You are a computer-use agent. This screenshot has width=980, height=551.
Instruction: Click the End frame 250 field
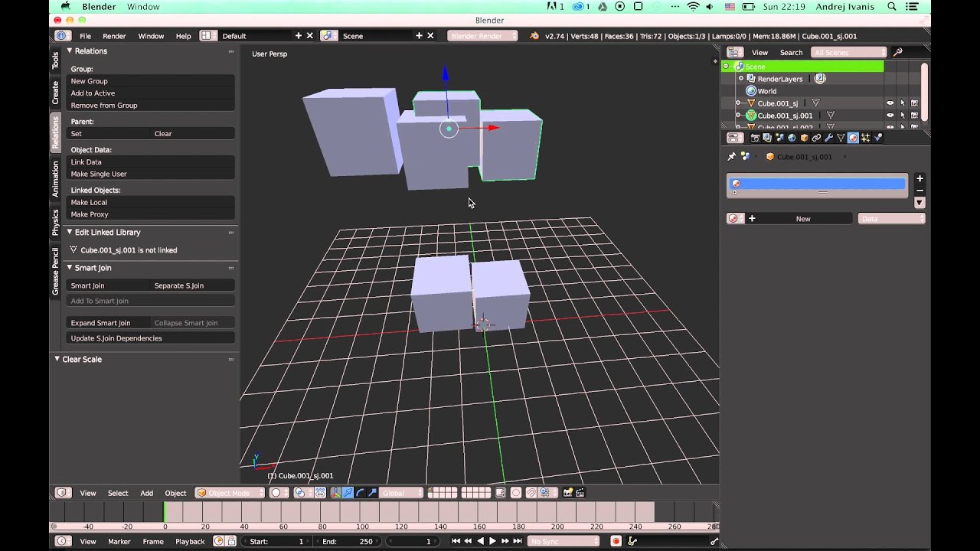[x=348, y=541]
